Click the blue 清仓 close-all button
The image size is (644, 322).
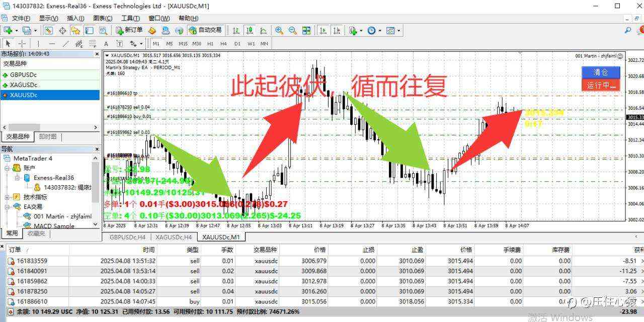[x=601, y=72]
